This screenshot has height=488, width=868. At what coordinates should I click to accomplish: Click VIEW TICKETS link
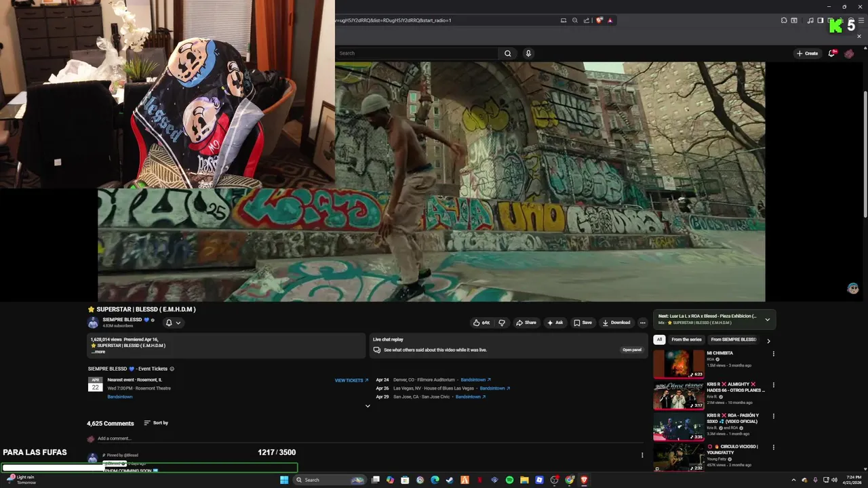351,380
